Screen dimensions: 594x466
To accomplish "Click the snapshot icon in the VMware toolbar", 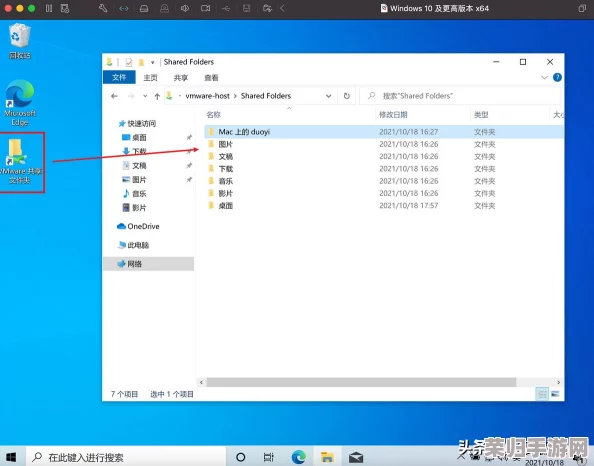I will coord(65,8).
